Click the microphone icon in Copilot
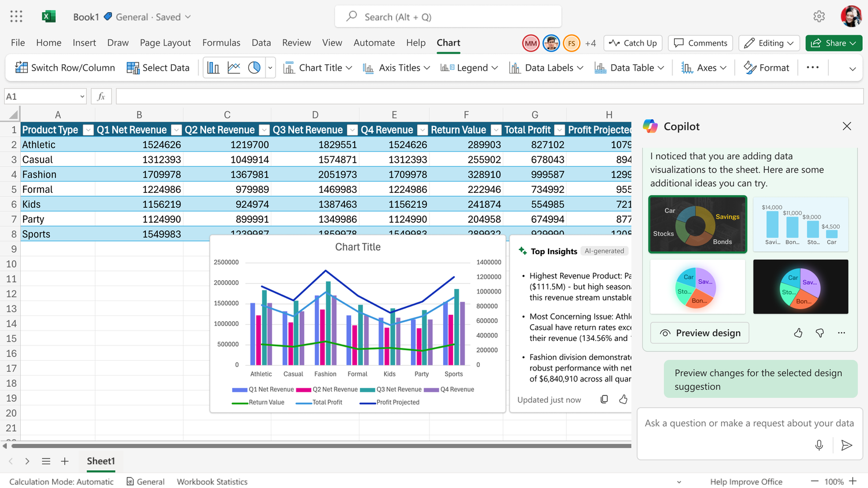The image size is (868, 488). pyautogui.click(x=819, y=445)
